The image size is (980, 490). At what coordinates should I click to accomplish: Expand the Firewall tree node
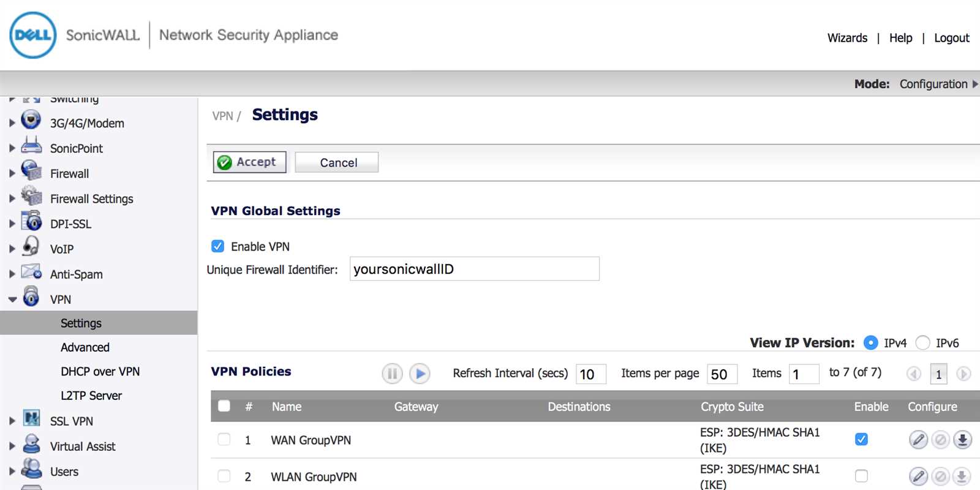coord(12,173)
